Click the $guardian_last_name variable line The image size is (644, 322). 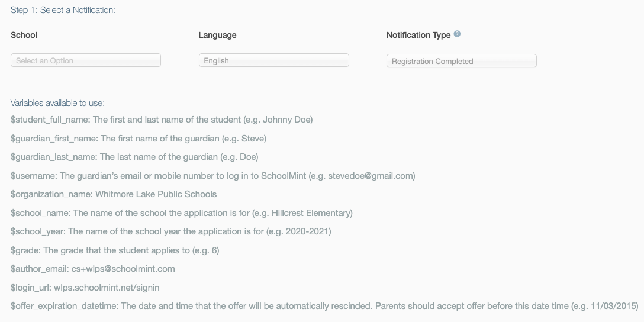134,157
